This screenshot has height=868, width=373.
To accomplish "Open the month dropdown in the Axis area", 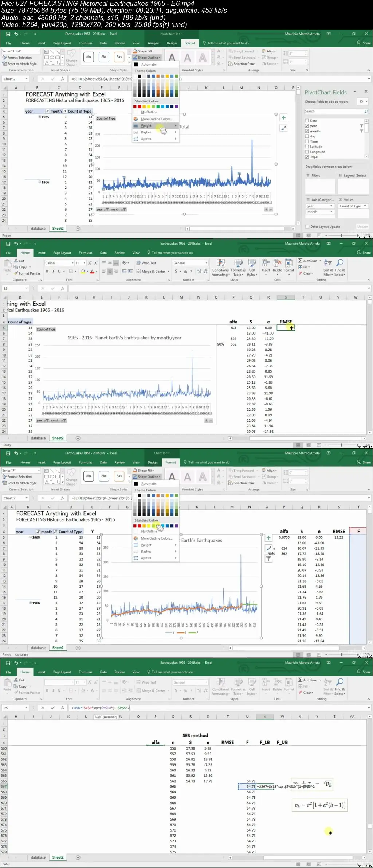I will [331, 212].
